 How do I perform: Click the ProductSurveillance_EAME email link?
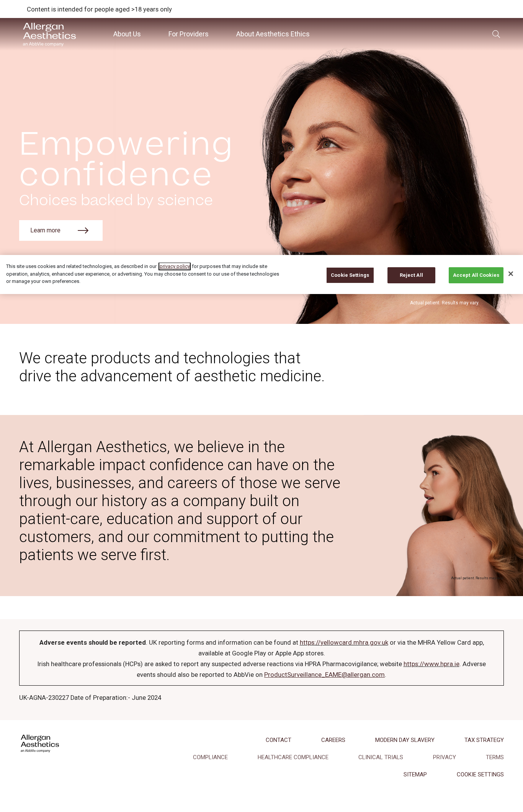tap(324, 675)
